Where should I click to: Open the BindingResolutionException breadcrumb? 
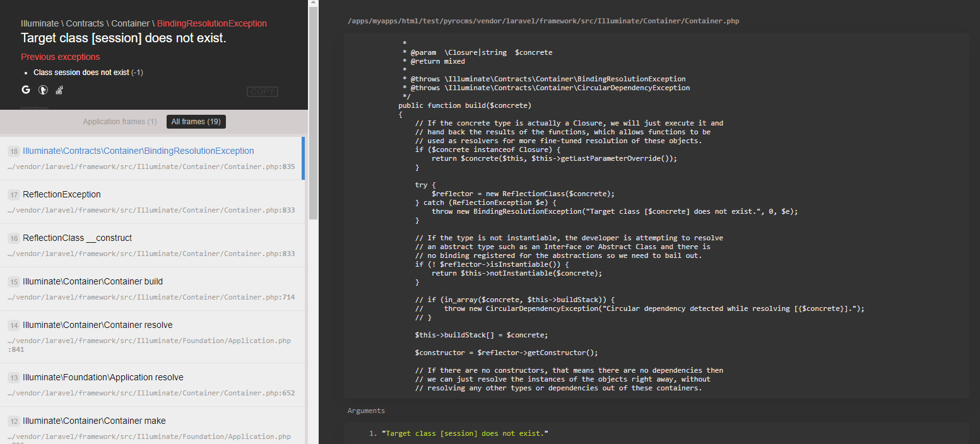tap(211, 23)
